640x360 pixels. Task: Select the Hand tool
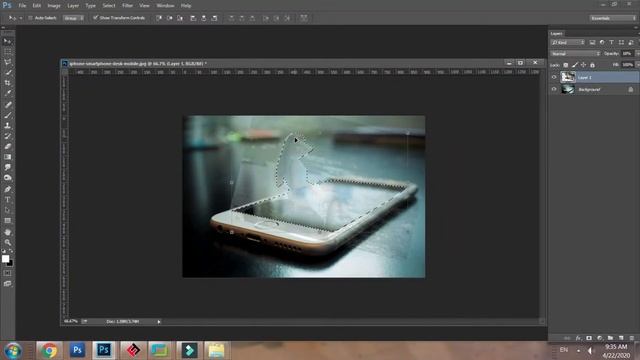(7, 232)
